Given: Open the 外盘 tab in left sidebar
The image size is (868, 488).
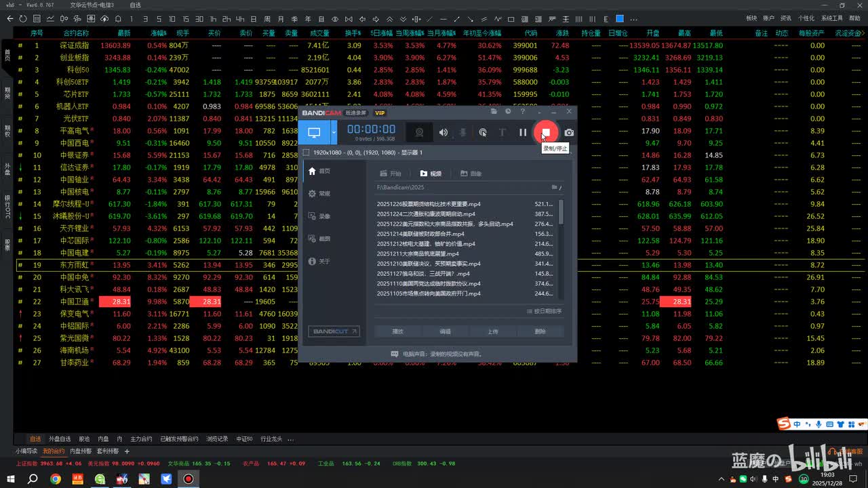Looking at the screenshot, I should point(7,167).
